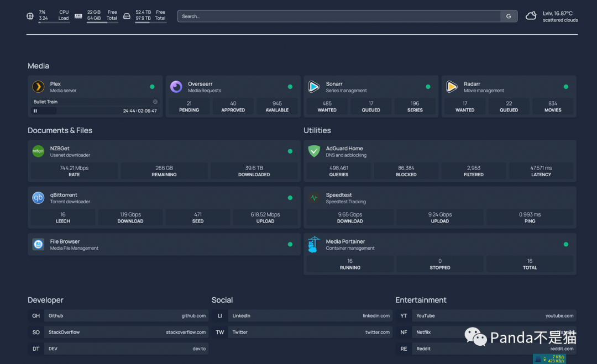597x364 pixels.
Task: Open the Overseerr purple icon
Action: point(176,87)
